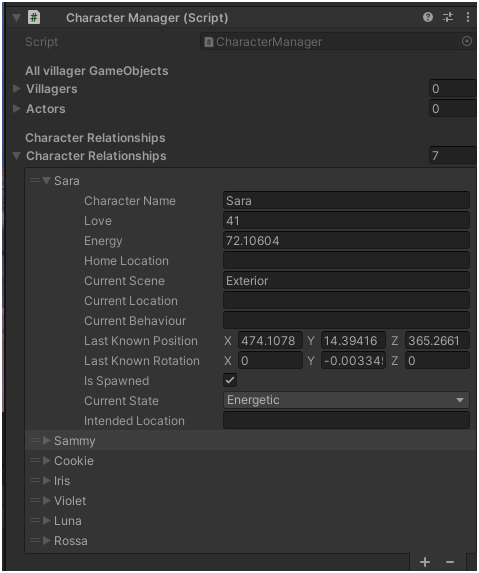The image size is (479, 573).
Task: Grab the drag handle for Iris
Action: (35, 481)
